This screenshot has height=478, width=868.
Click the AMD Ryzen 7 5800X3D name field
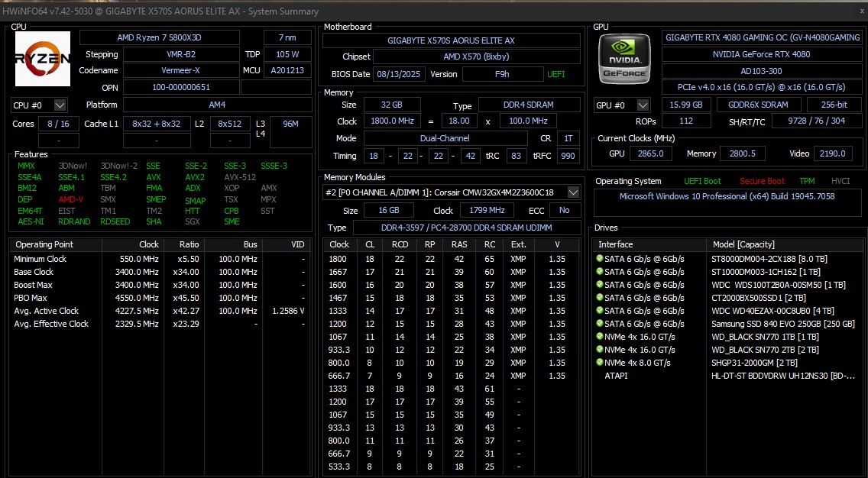160,37
